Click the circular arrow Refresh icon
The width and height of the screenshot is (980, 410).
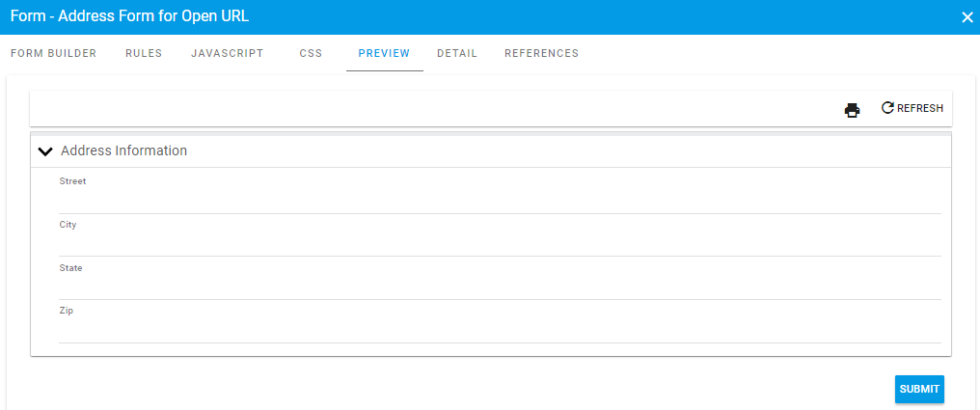[x=887, y=108]
